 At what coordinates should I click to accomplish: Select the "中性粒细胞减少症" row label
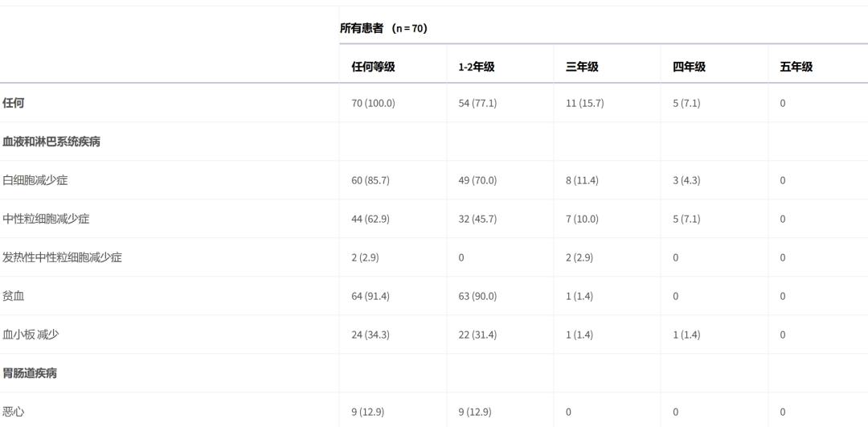click(x=46, y=219)
